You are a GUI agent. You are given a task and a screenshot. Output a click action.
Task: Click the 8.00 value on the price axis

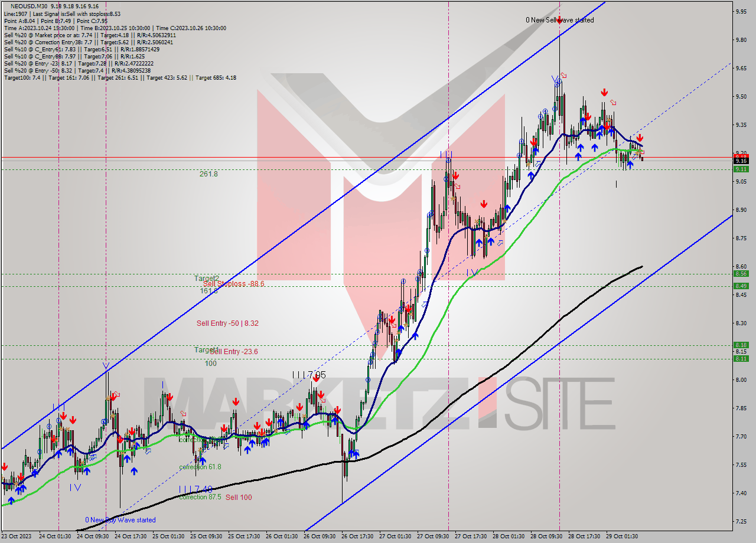pos(741,380)
